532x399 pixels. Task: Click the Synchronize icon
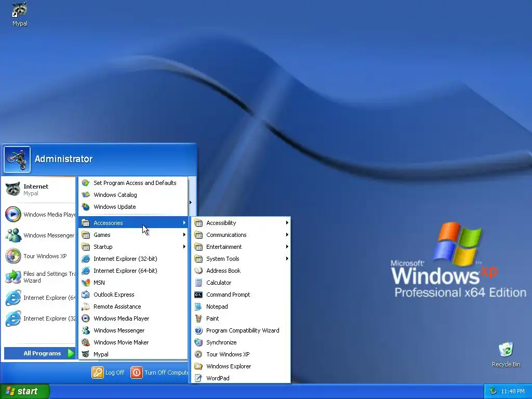click(x=198, y=342)
